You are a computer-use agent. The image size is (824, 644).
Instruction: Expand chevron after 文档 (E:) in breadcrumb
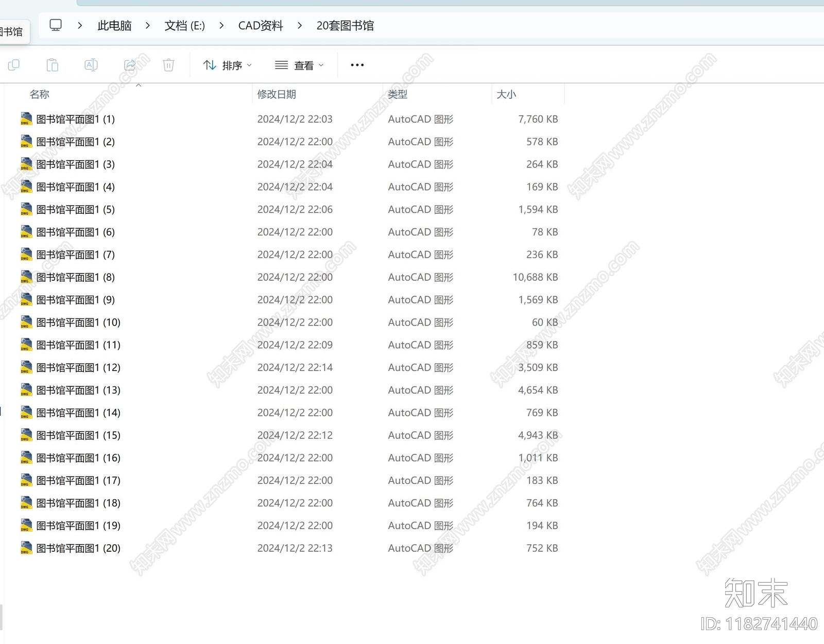click(x=221, y=25)
